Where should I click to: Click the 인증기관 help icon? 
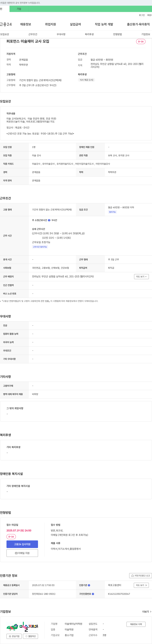click(89, 585)
